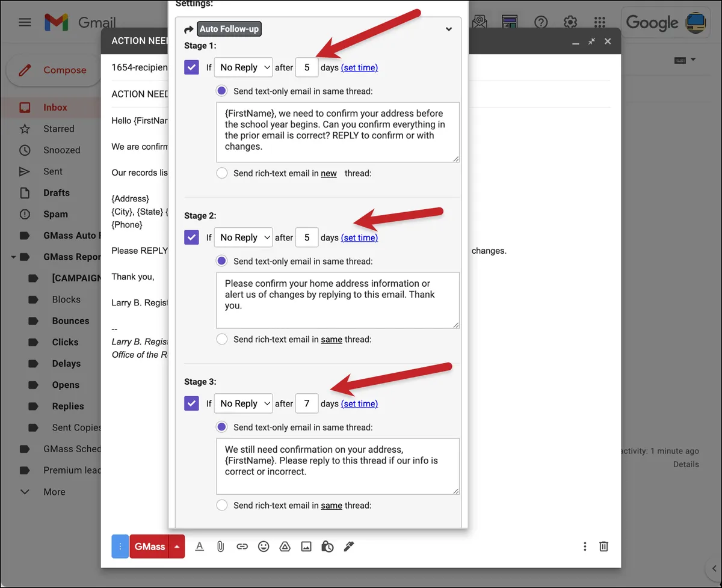Click the Stage 1 days number field

coord(307,67)
